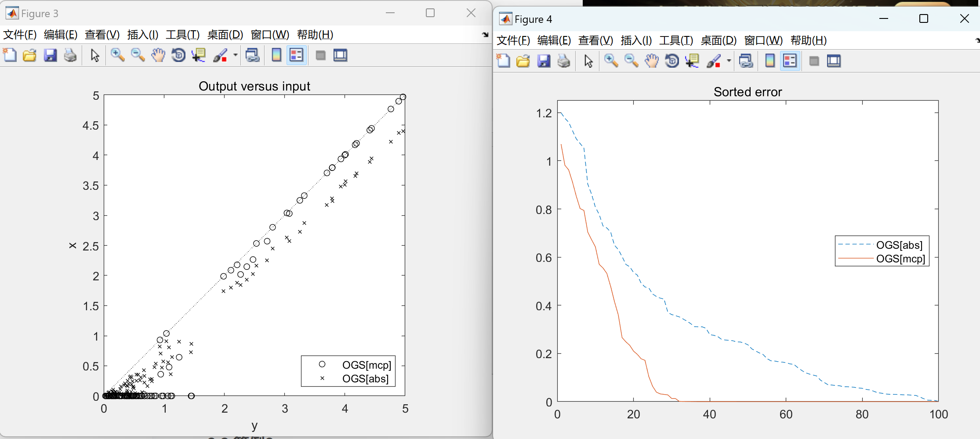Select Pan hand tool in Figure 4
Screen dimensions: 980x439
point(652,61)
